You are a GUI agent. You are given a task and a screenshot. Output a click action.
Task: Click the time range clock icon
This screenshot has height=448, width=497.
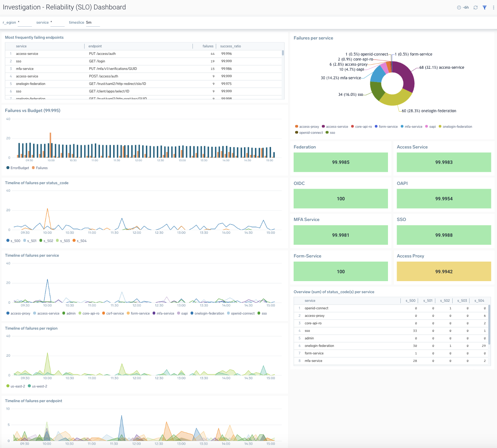pyautogui.click(x=459, y=7)
